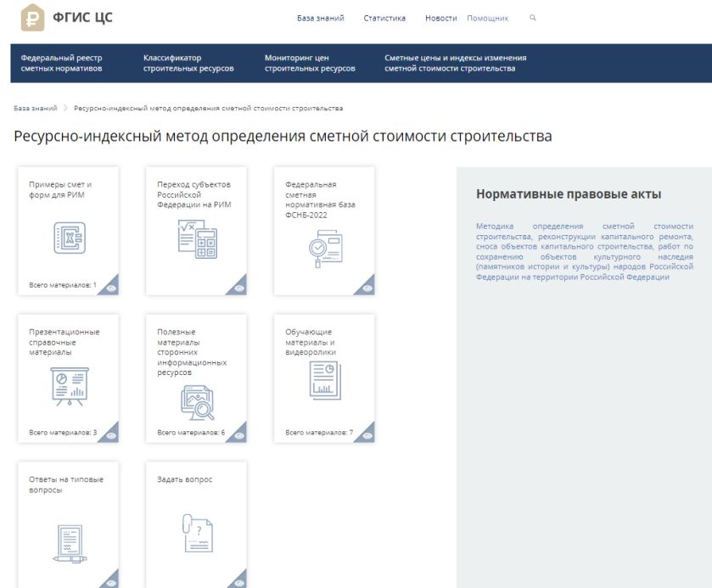Open the Методика определения сметной стоимости link

[584, 251]
